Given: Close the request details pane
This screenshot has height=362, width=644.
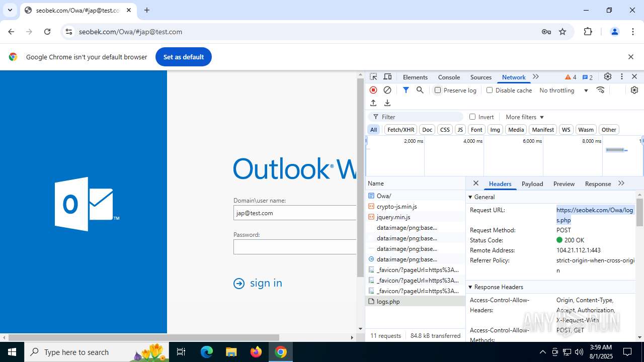Looking at the screenshot, I should pyautogui.click(x=475, y=184).
